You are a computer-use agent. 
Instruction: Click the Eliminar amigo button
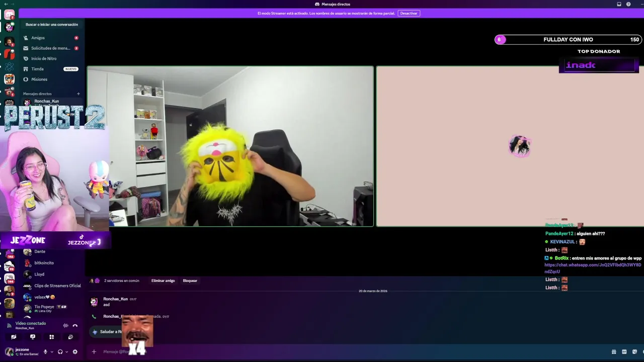(x=163, y=281)
